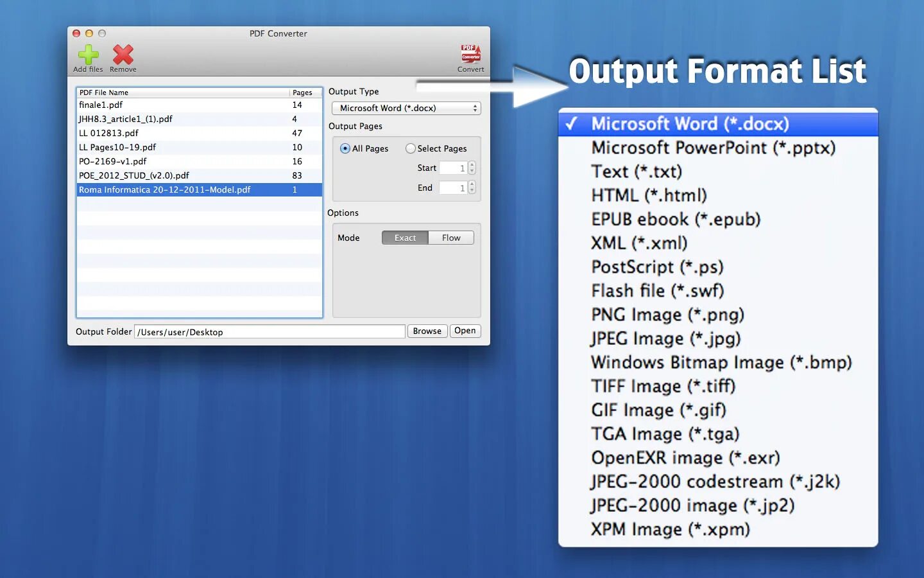Choose JPEG-2000 codestream (*.j2k) format
Viewport: 924px width, 578px height.
tap(718, 482)
